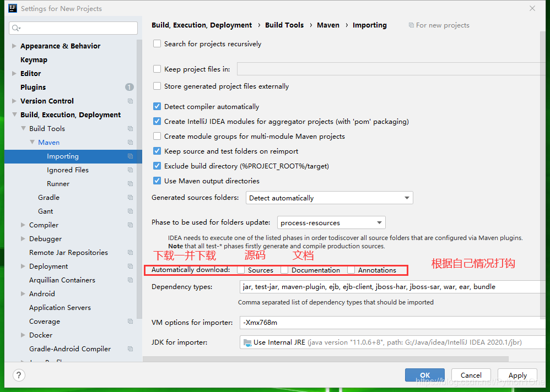Expand the Editor section arrow
The width and height of the screenshot is (550, 392).
14,73
